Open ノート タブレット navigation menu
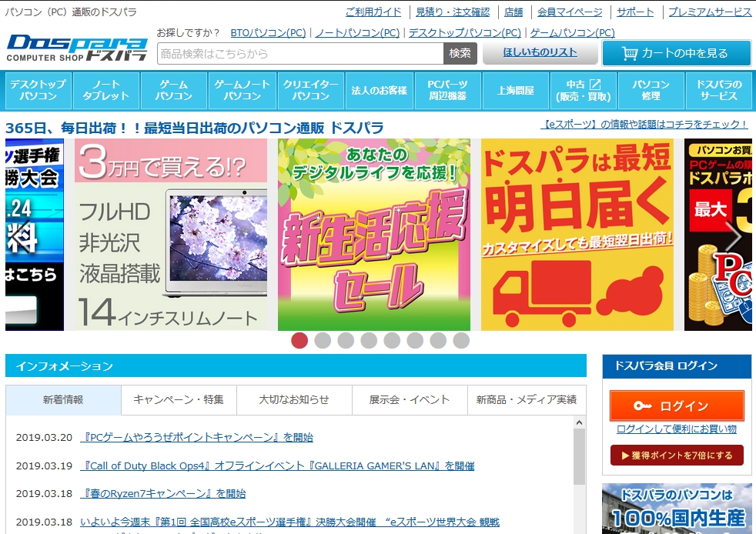Screen dimensions: 756x534 (x=106, y=90)
